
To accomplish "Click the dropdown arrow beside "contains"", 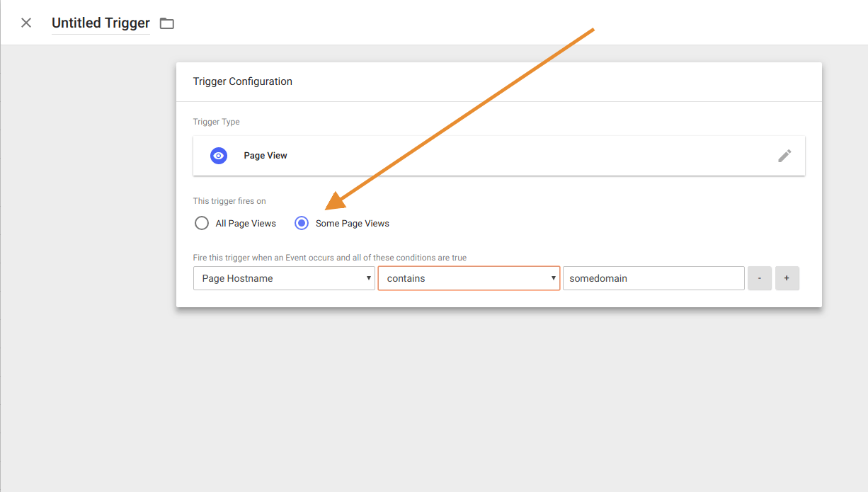I will pyautogui.click(x=553, y=278).
